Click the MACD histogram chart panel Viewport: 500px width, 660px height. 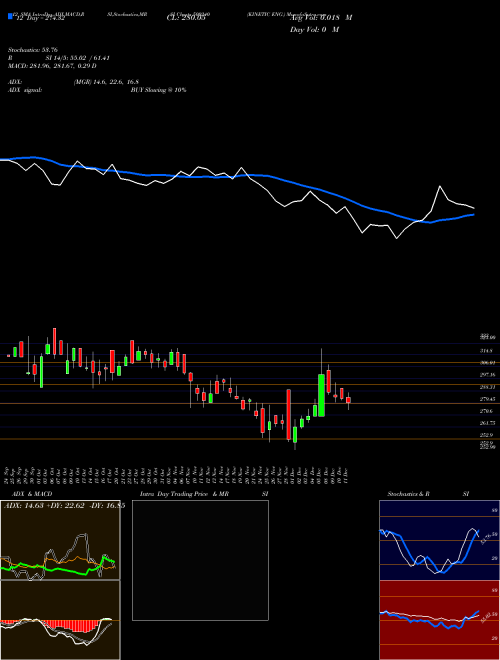pyautogui.click(x=60, y=620)
